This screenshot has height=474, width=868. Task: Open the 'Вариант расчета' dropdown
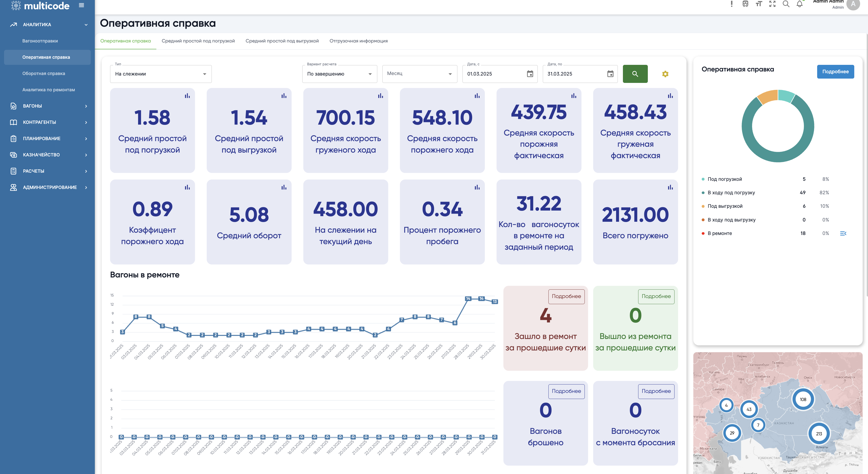[x=339, y=74]
